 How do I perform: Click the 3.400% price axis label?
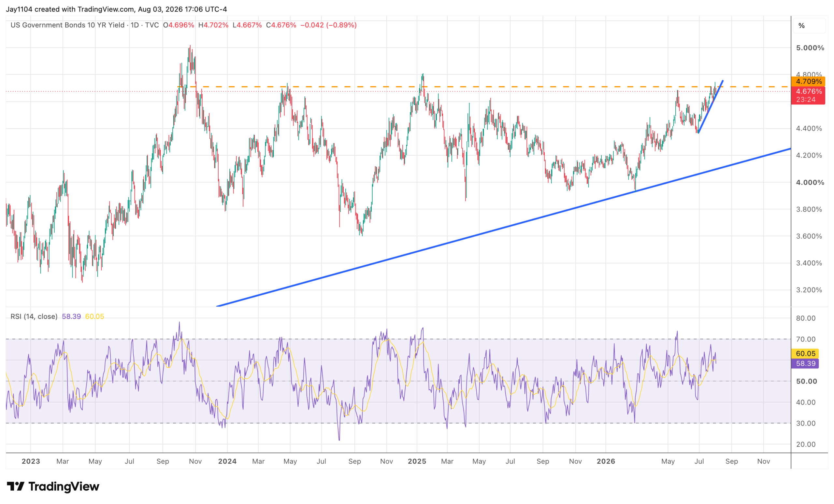(809, 263)
